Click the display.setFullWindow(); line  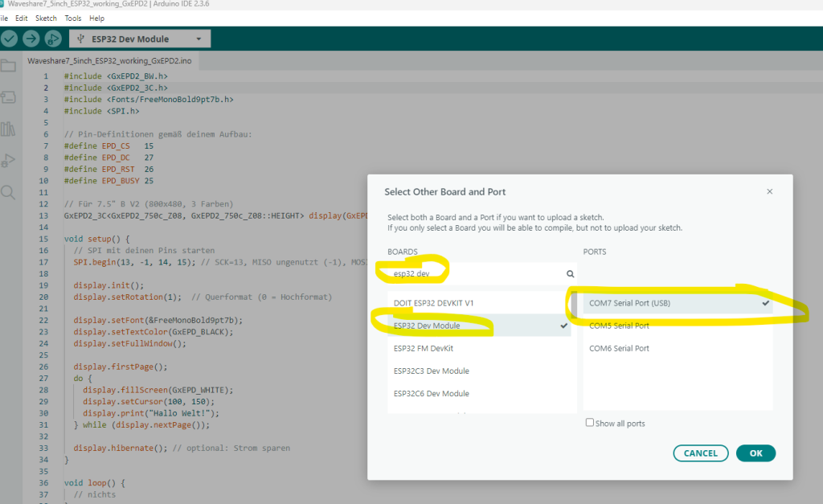coord(129,343)
